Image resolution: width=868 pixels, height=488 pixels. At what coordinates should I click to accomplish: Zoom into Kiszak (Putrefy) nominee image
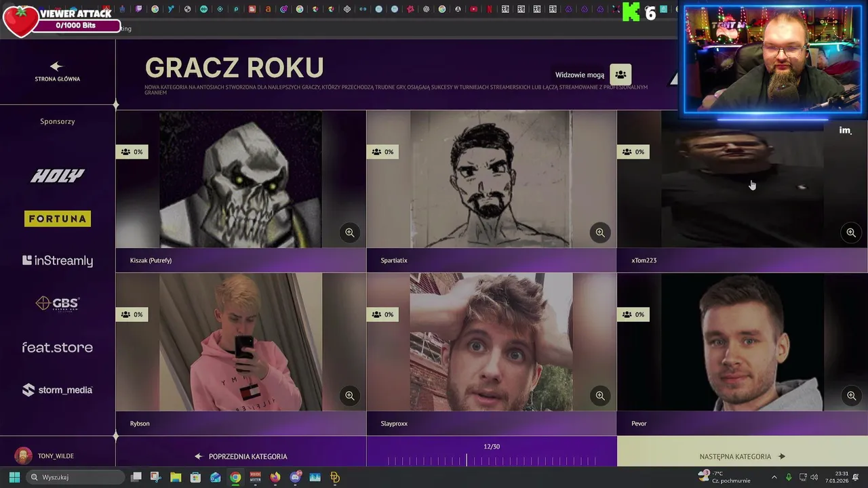[349, 232]
